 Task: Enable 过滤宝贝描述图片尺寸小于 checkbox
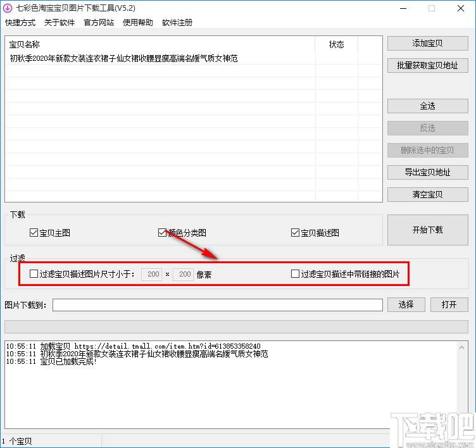(34, 274)
